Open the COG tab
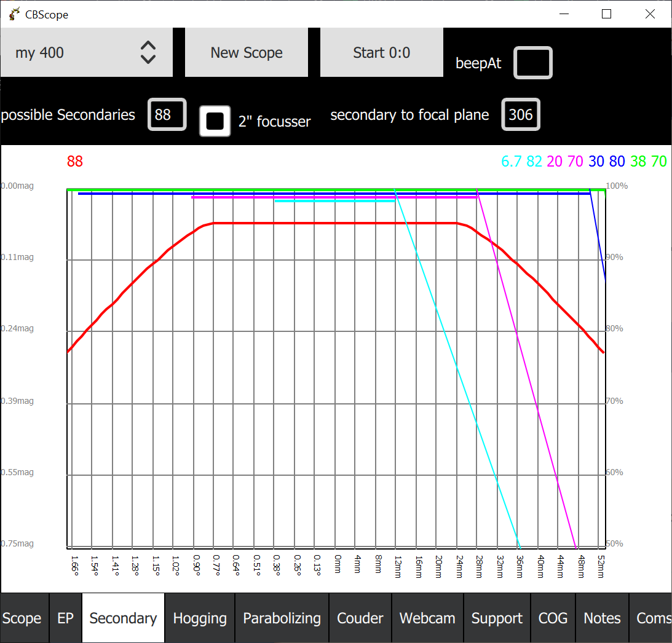This screenshot has height=643, width=672. coord(553,618)
